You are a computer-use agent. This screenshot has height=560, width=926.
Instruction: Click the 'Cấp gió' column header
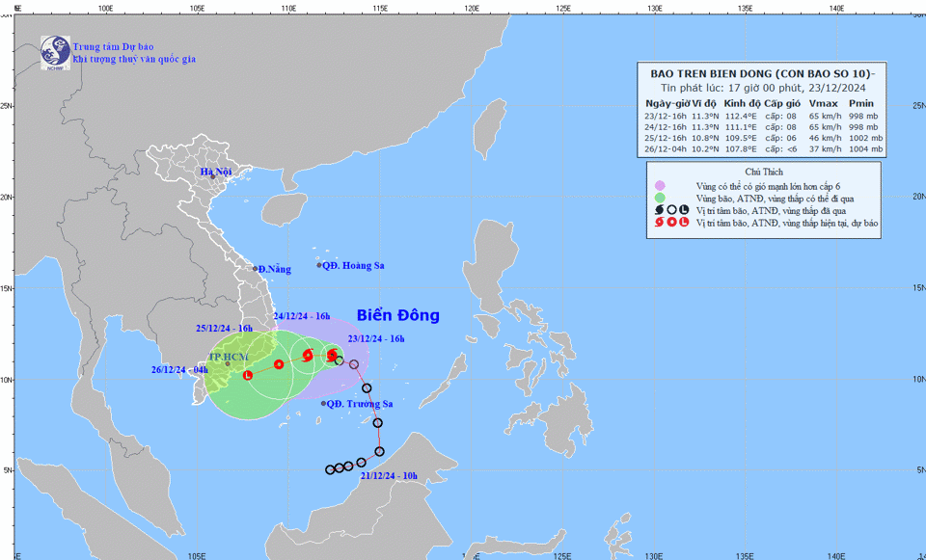point(782,103)
